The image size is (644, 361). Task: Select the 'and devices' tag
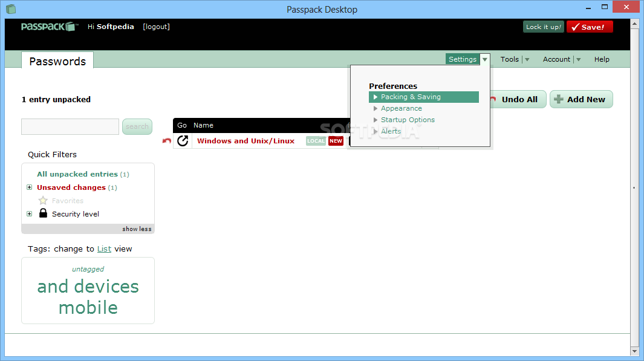click(x=88, y=286)
